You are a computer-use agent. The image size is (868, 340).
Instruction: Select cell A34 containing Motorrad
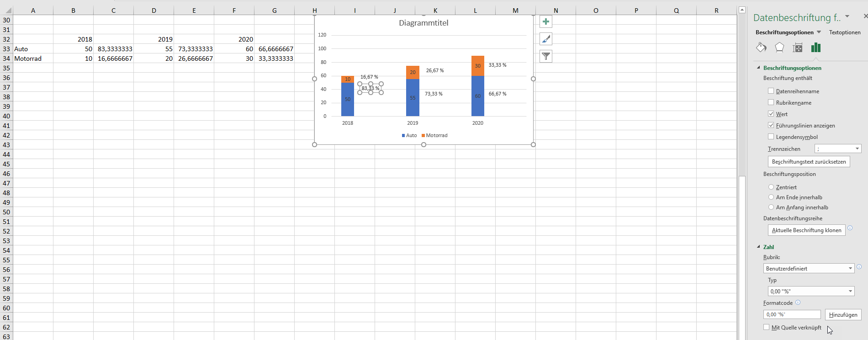pyautogui.click(x=33, y=58)
